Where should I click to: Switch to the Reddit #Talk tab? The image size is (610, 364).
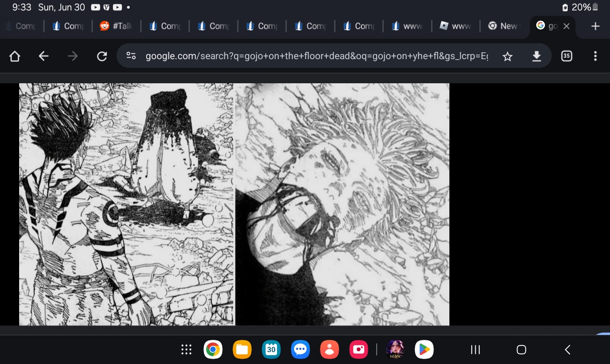coord(117,26)
